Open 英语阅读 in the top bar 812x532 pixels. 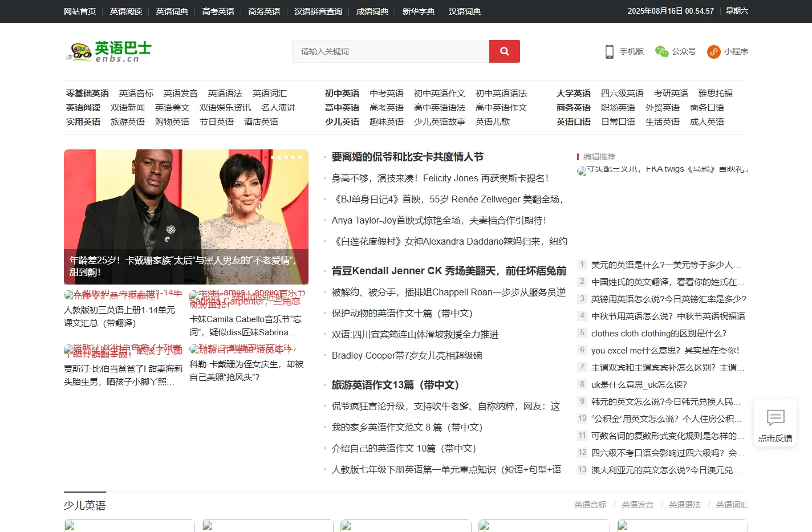coord(126,11)
